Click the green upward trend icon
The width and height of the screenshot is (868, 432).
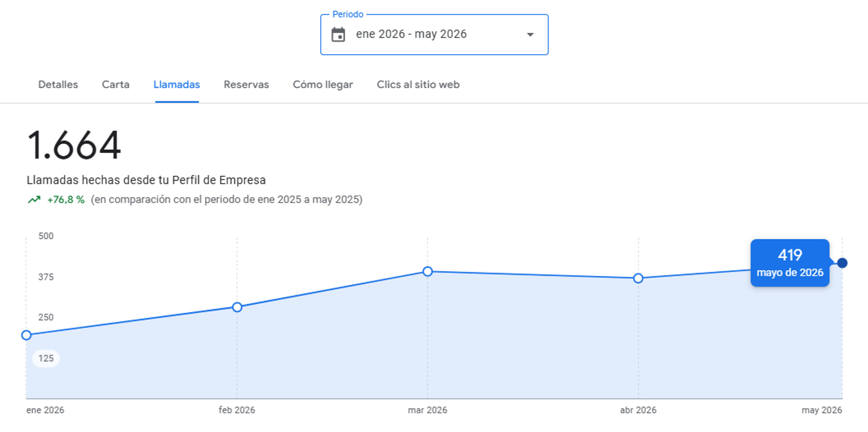[x=34, y=200]
